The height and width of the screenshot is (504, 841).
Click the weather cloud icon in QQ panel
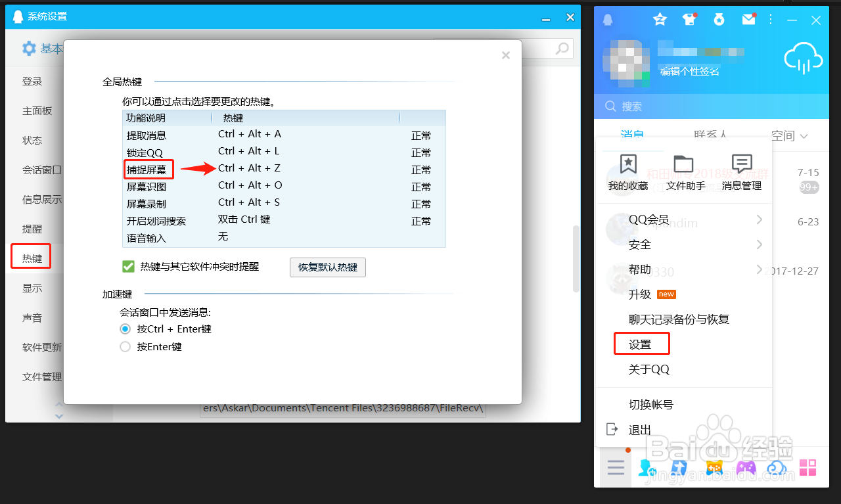(804, 58)
